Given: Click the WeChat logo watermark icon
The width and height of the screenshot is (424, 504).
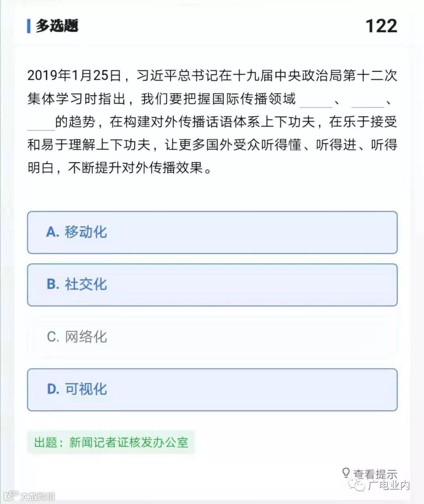Looking at the screenshot, I should point(358,486).
